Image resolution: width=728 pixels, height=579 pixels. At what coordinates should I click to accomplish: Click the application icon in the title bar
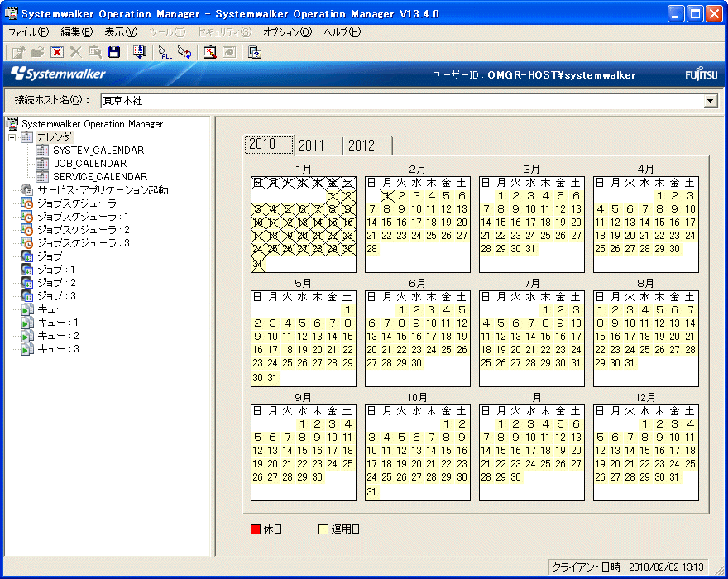11,13
